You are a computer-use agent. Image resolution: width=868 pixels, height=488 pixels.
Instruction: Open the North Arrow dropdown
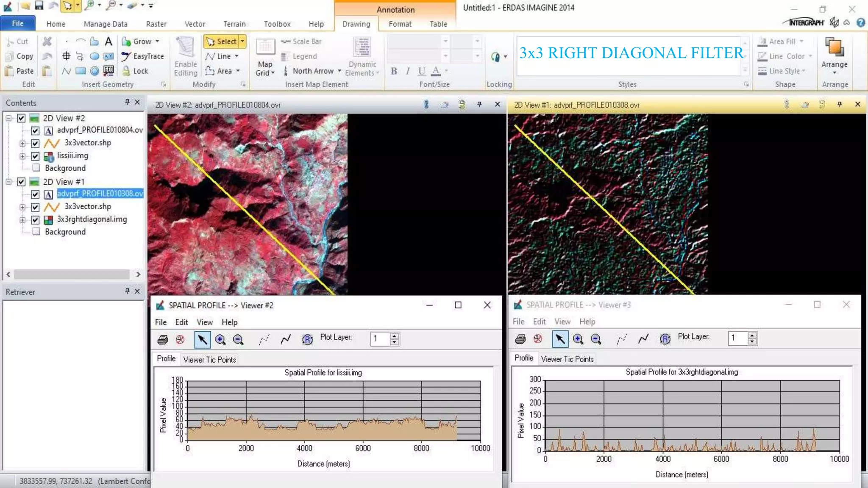(x=339, y=71)
